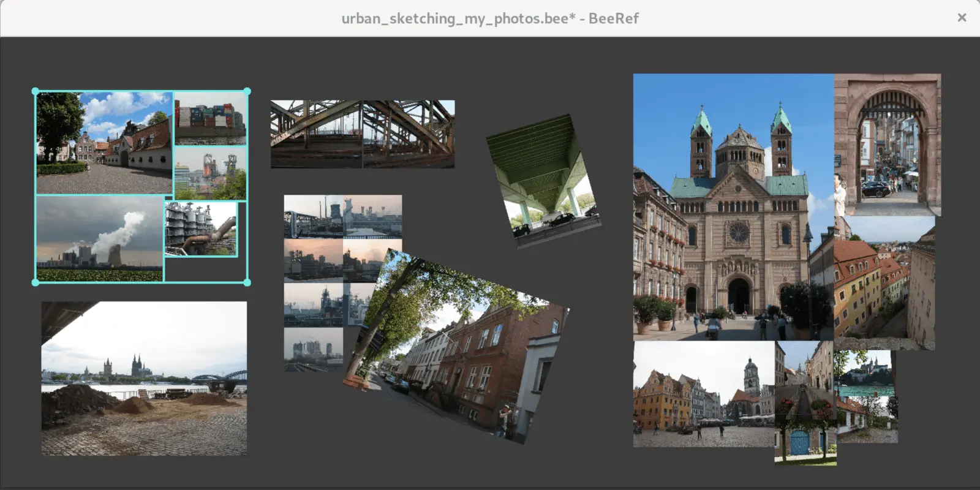Select the container ship photo
This screenshot has width=980, height=490.
pyautogui.click(x=210, y=118)
